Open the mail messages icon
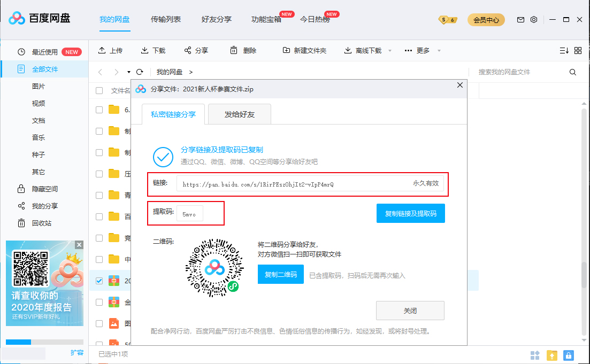Image resolution: width=590 pixels, height=364 pixels. pos(520,20)
